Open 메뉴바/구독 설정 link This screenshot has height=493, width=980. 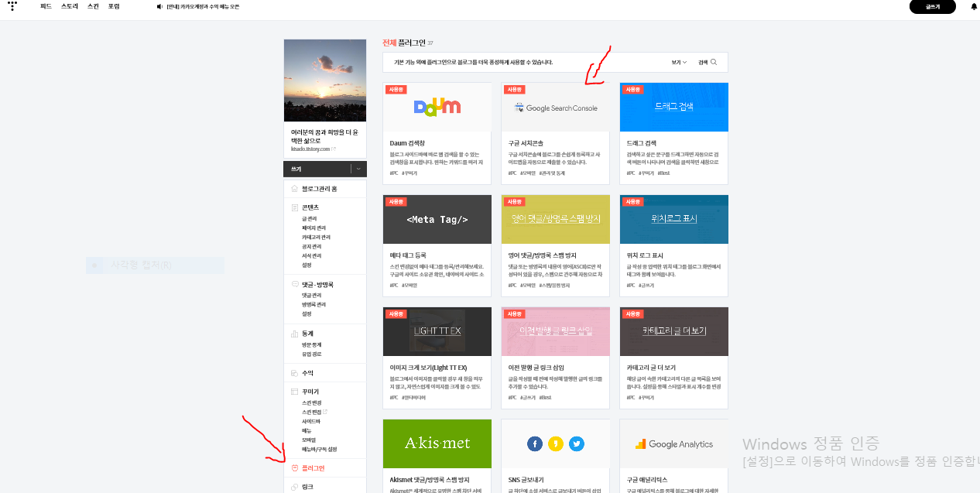(320, 450)
